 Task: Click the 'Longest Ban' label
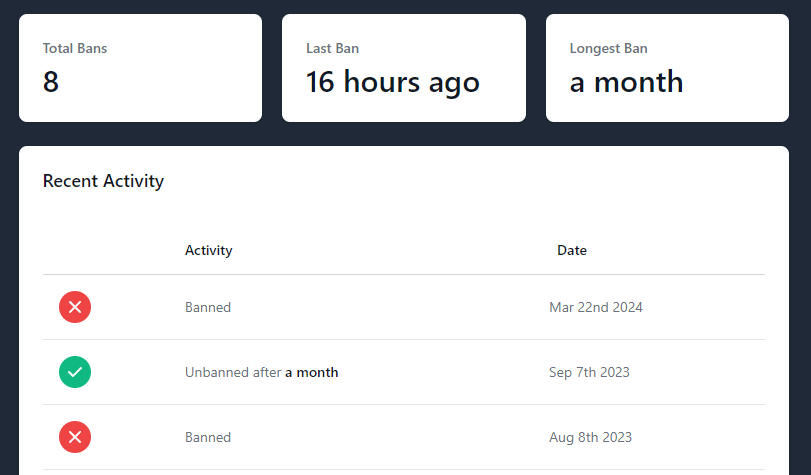click(x=608, y=48)
